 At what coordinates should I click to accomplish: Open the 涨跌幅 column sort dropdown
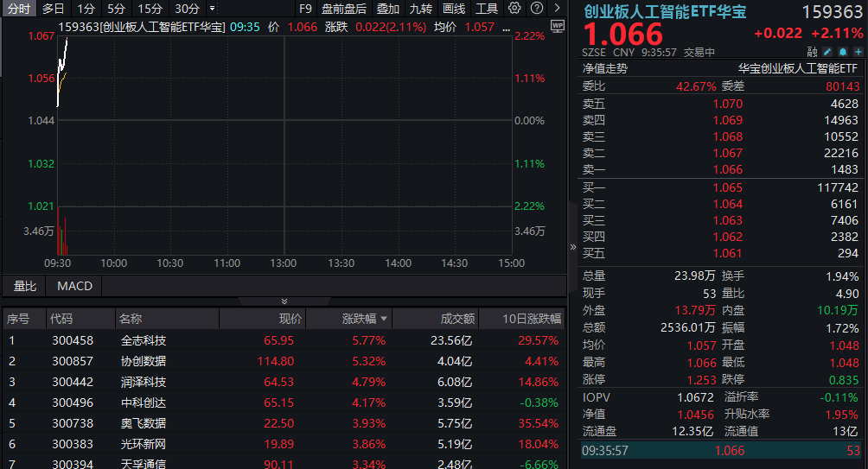(384, 319)
